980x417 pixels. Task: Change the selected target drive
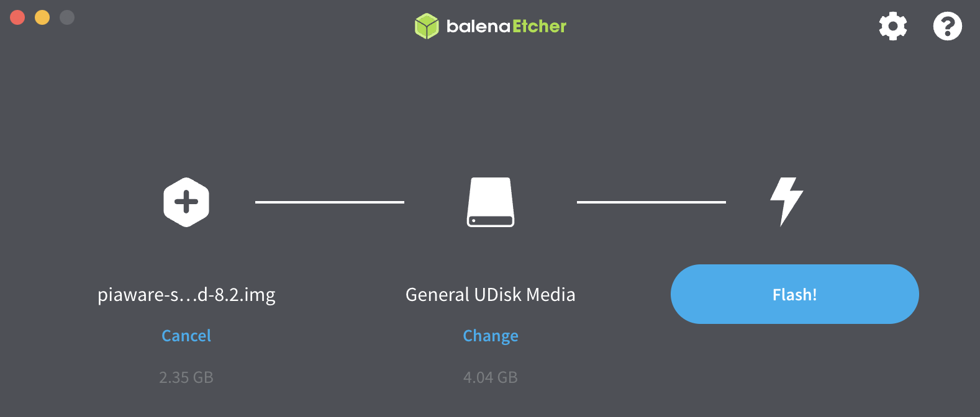pos(491,336)
